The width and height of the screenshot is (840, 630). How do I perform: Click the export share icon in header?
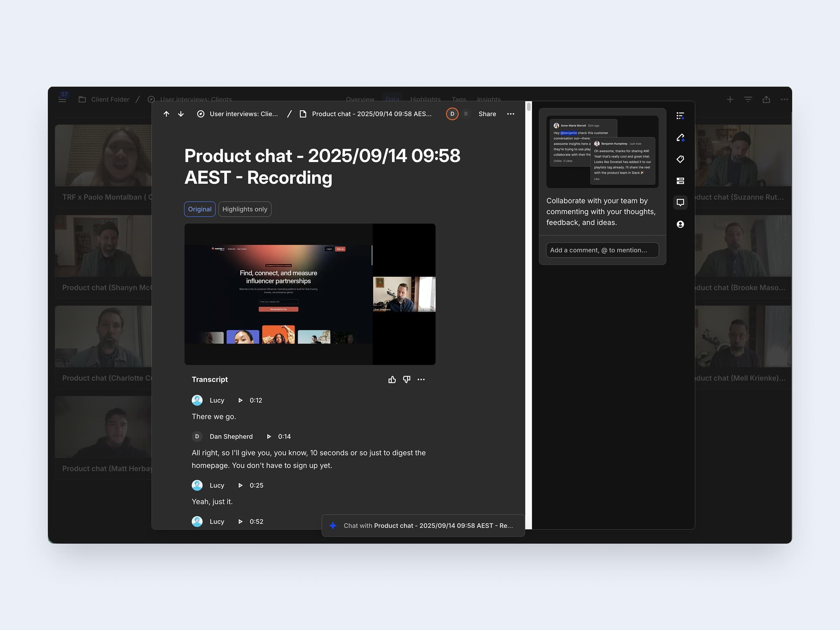[x=766, y=100]
